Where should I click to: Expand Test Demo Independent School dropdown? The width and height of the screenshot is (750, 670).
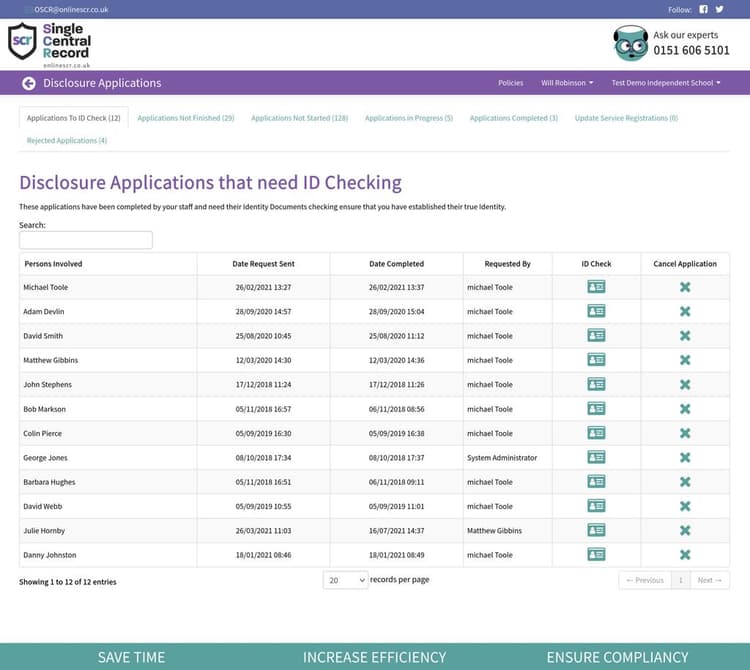pyautogui.click(x=666, y=83)
